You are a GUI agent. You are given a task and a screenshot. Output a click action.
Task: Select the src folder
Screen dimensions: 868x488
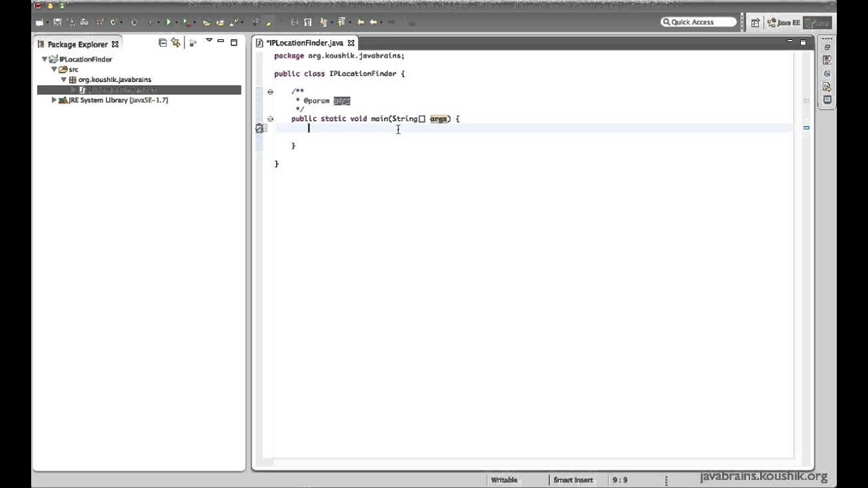pos(73,69)
